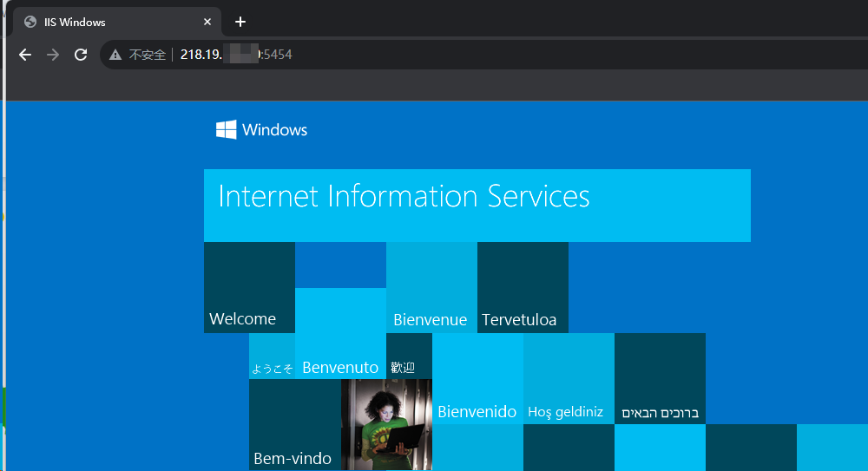Click the Windows logo on the page
The image size is (868, 471).
click(227, 130)
